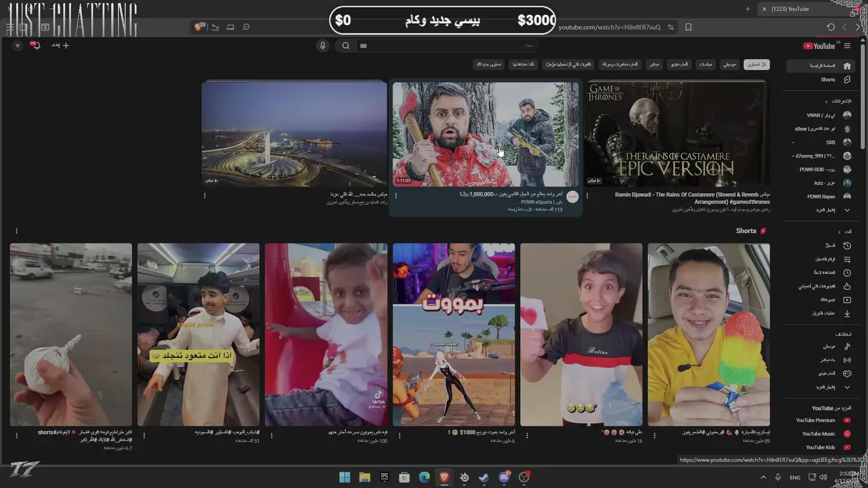868x488 pixels.
Task: Open the account avatar menu
Action: tap(17, 45)
